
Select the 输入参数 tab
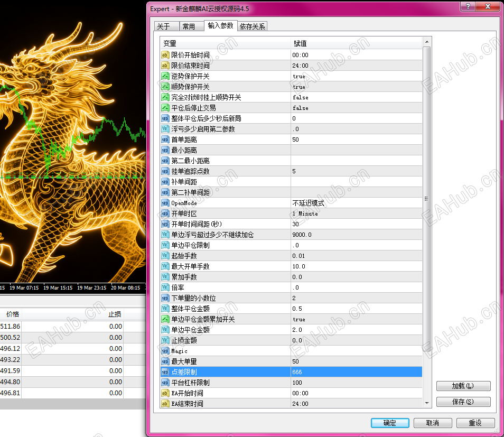pyautogui.click(x=220, y=25)
